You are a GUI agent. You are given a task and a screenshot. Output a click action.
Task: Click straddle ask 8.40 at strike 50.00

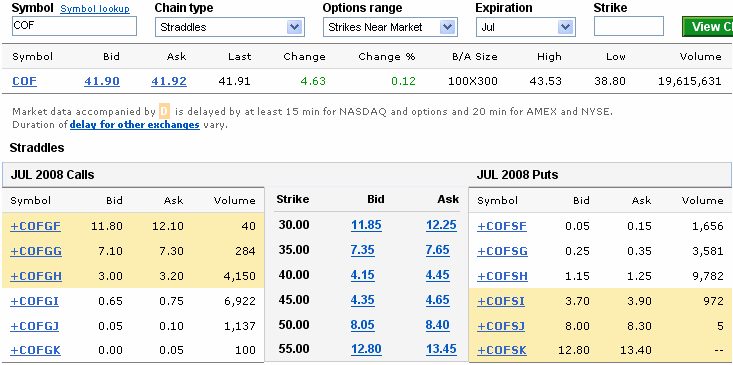coord(438,325)
